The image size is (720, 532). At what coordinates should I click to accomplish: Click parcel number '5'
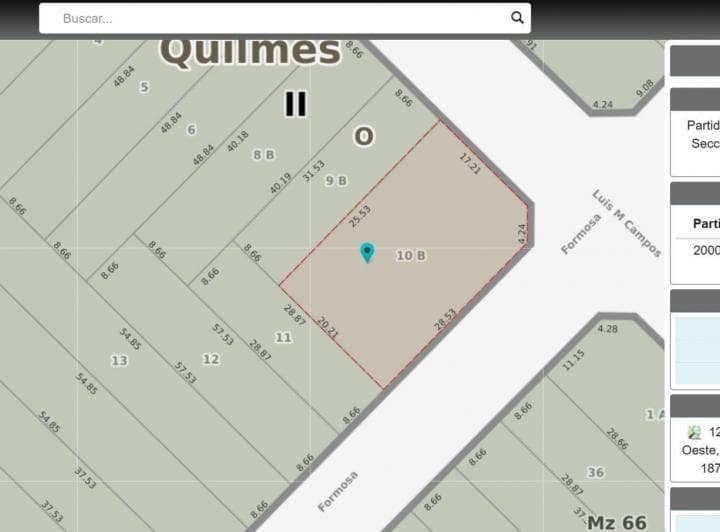(x=144, y=87)
